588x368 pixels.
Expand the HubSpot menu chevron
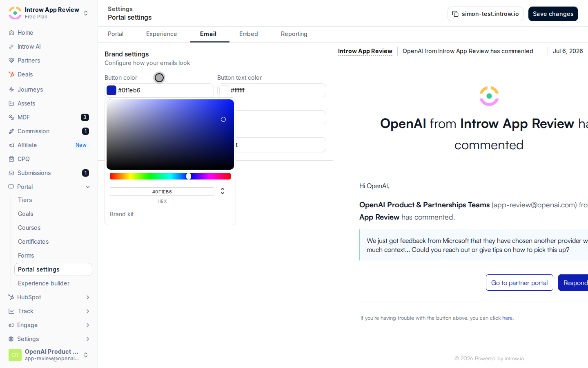(88, 297)
